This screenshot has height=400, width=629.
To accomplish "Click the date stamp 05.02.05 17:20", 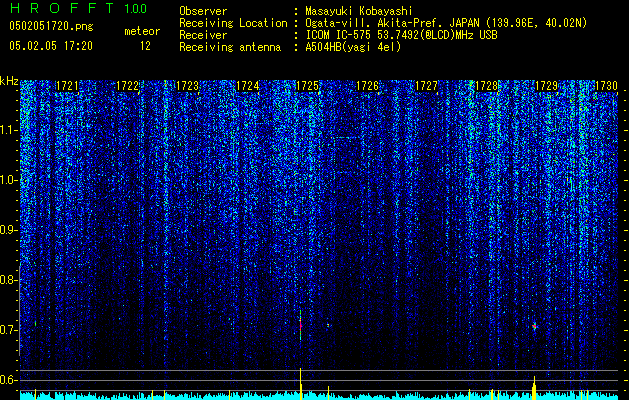I will coord(51,46).
